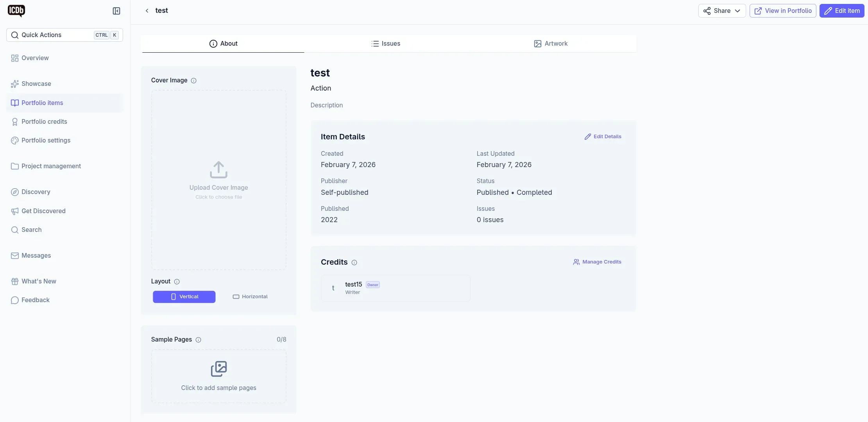868x422 pixels.
Task: Click the Cover Image info icon
Action: [194, 80]
